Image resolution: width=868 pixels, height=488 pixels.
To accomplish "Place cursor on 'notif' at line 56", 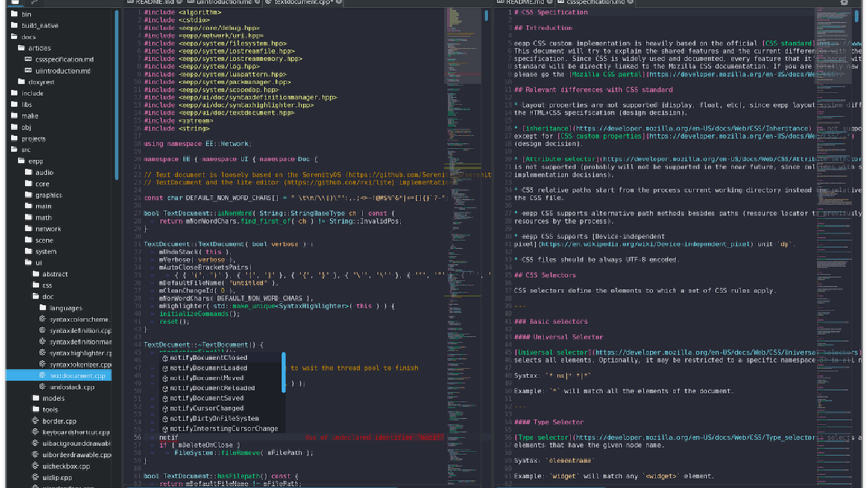I will (x=169, y=437).
